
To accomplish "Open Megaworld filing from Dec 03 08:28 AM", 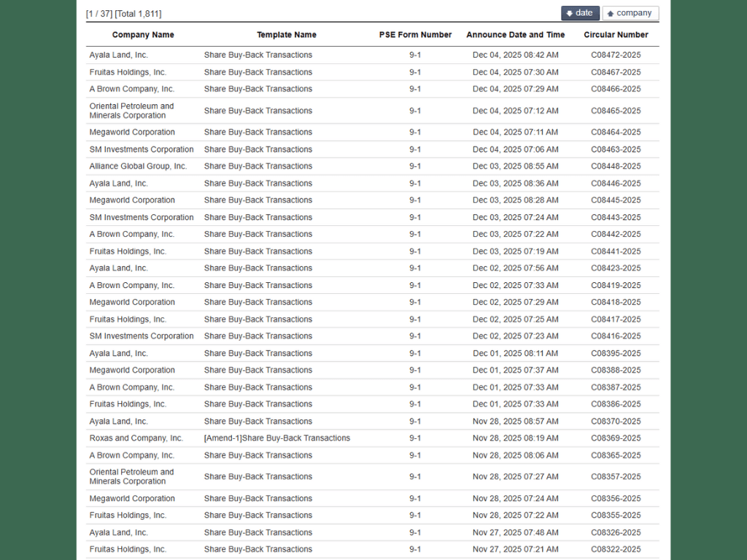I will [x=258, y=200].
